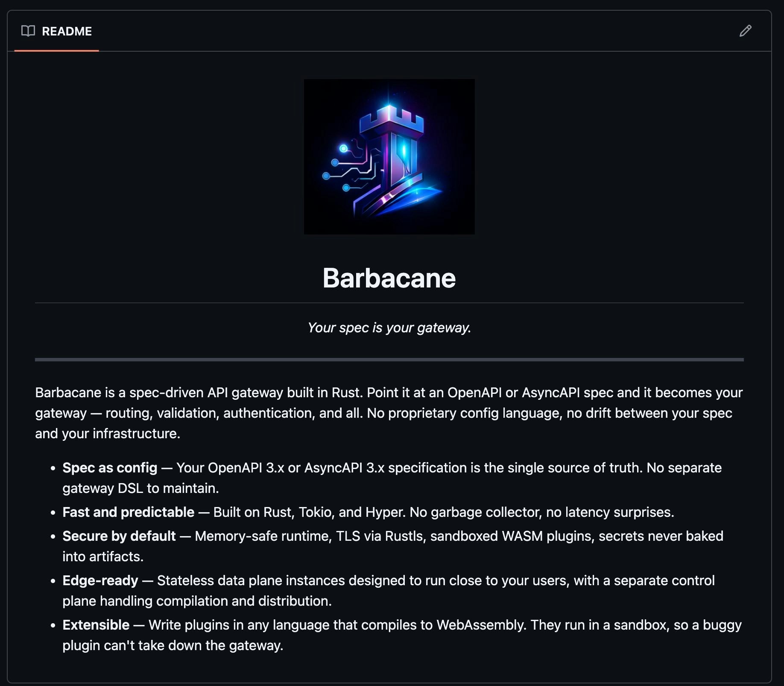Click the 'Edge-ready' bullet point
This screenshot has height=686, width=784.
100,580
